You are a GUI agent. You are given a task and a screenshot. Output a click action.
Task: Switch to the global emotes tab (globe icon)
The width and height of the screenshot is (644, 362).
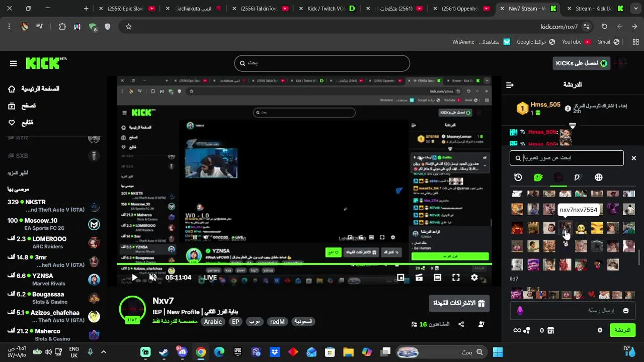(598, 177)
